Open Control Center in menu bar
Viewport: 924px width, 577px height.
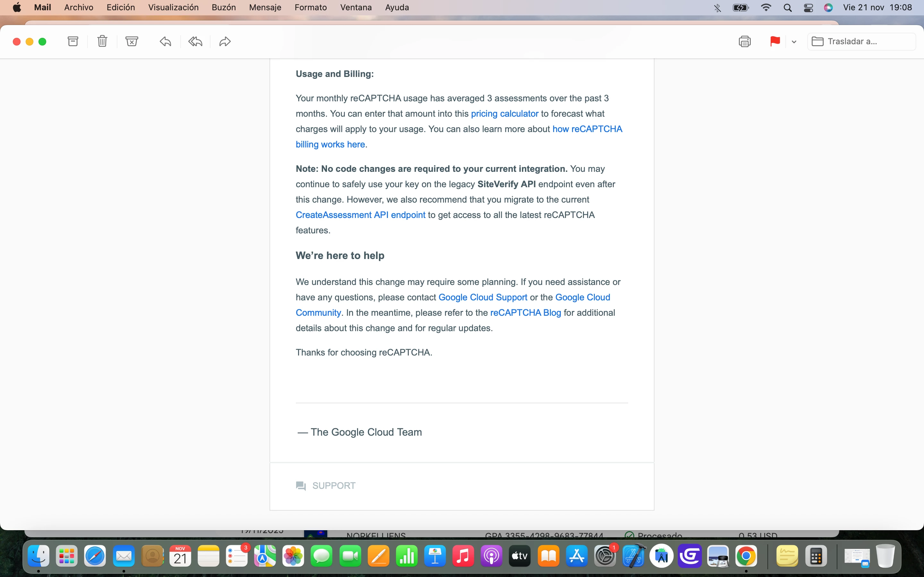808,7
